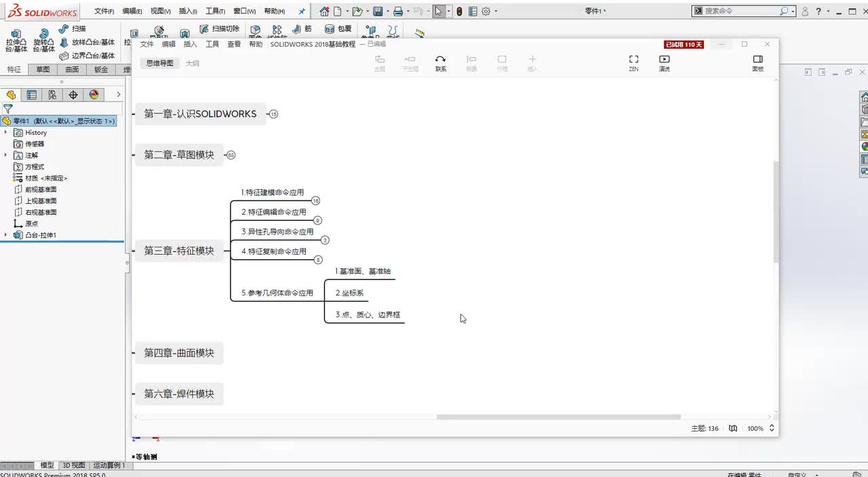Select the 第三章-特征模块 topic
Screen dimensions: 868x477
pyautogui.click(x=179, y=251)
